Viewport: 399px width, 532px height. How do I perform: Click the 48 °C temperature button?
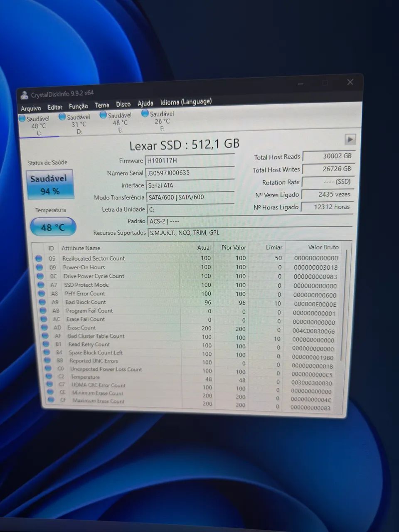[53, 227]
